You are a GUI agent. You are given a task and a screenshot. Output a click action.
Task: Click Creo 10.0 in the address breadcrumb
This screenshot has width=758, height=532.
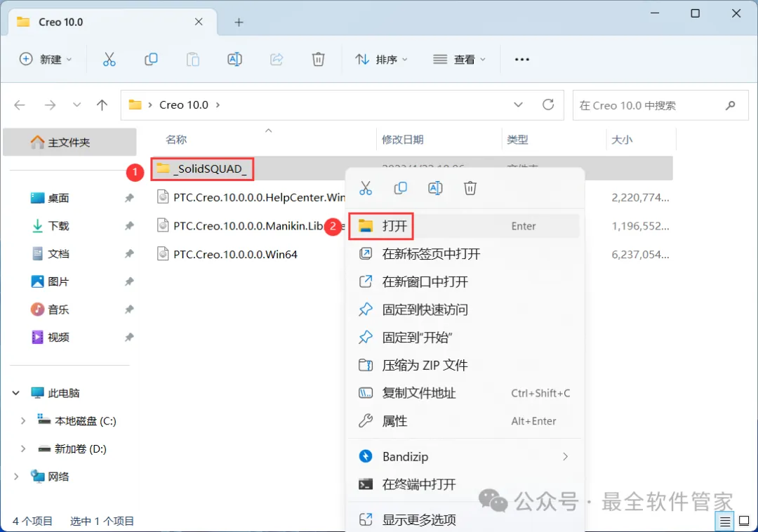(x=184, y=105)
